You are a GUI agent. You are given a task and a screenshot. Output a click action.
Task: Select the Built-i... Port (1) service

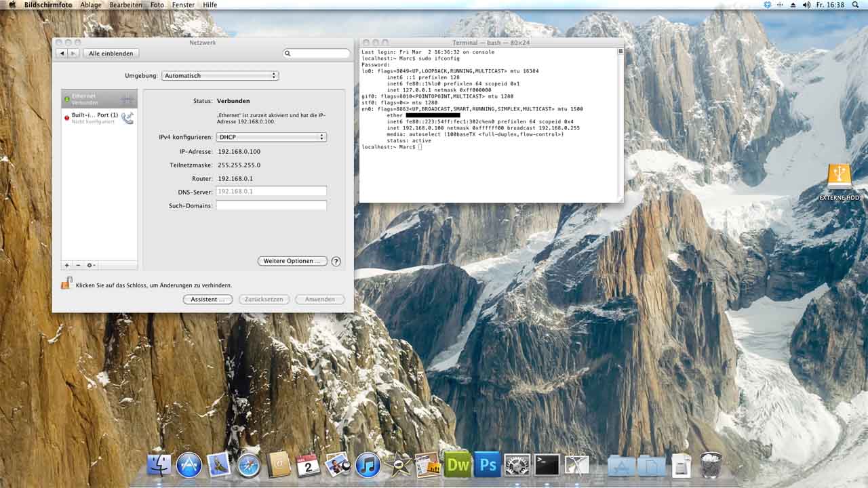[99, 118]
